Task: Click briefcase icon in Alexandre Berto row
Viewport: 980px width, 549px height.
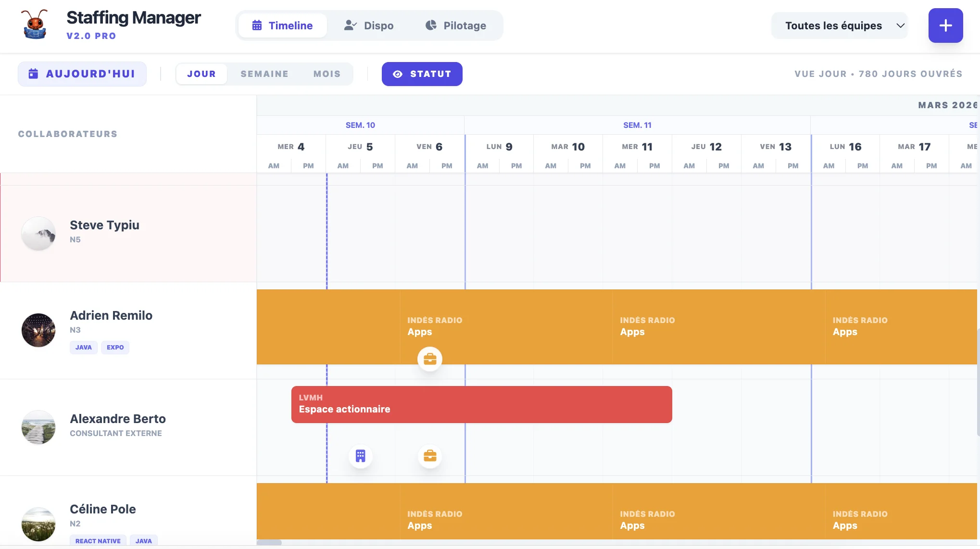Action: (x=429, y=456)
